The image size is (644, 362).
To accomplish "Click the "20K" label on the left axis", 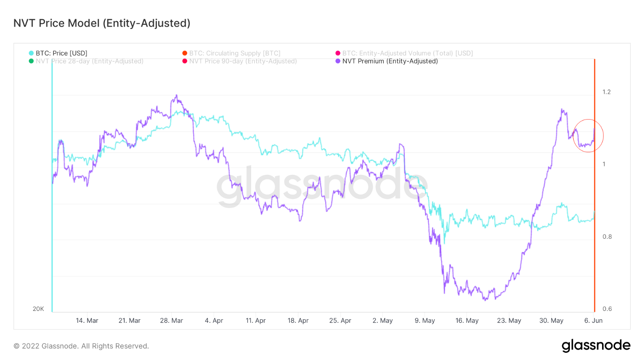I will pos(38,309).
